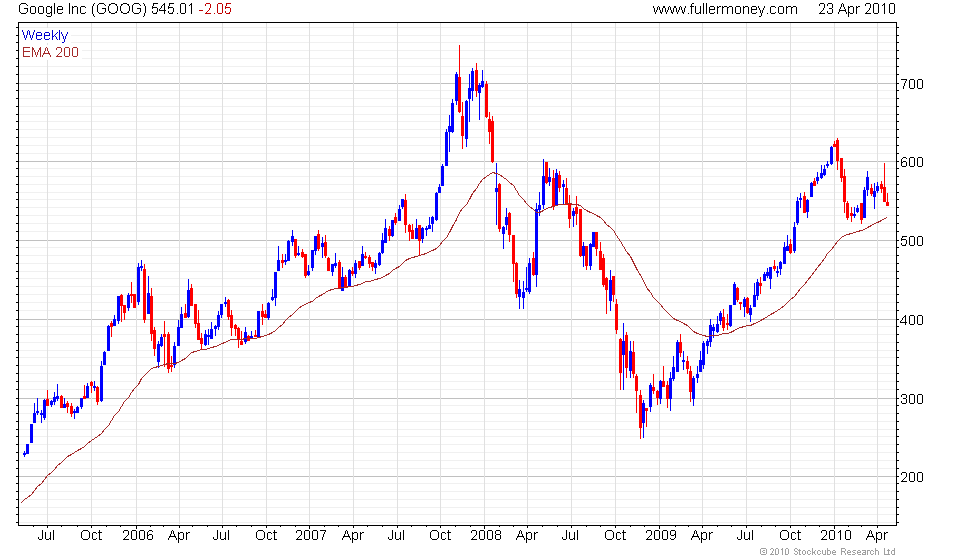Click the 2006 year axis label
This screenshot has height=560, width=980.
pos(138,536)
